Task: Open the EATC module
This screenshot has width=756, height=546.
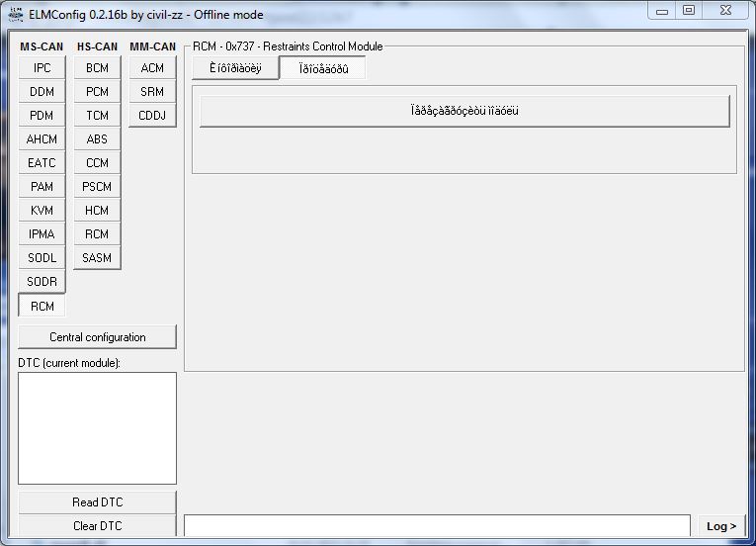Action: (x=42, y=163)
